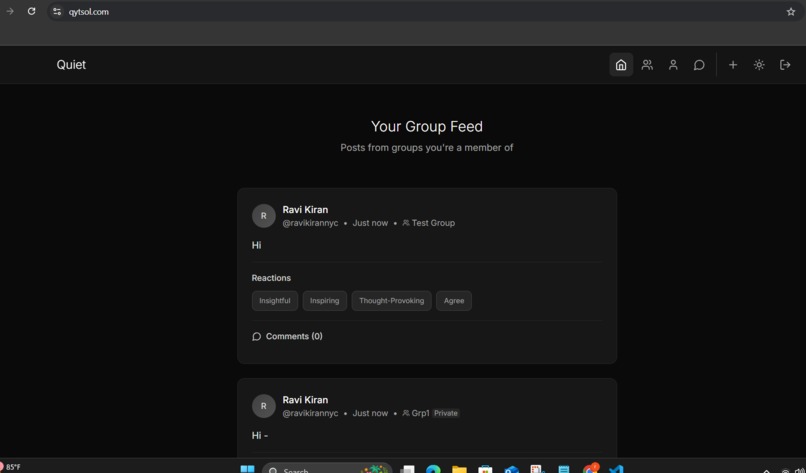Open Microsoft Store from the taskbar
The width and height of the screenshot is (806, 473).
(485, 469)
